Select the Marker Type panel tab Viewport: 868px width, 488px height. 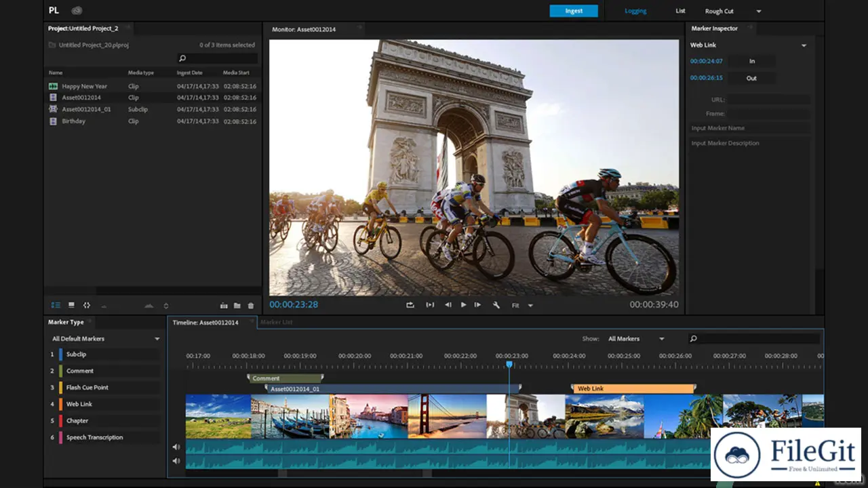66,322
